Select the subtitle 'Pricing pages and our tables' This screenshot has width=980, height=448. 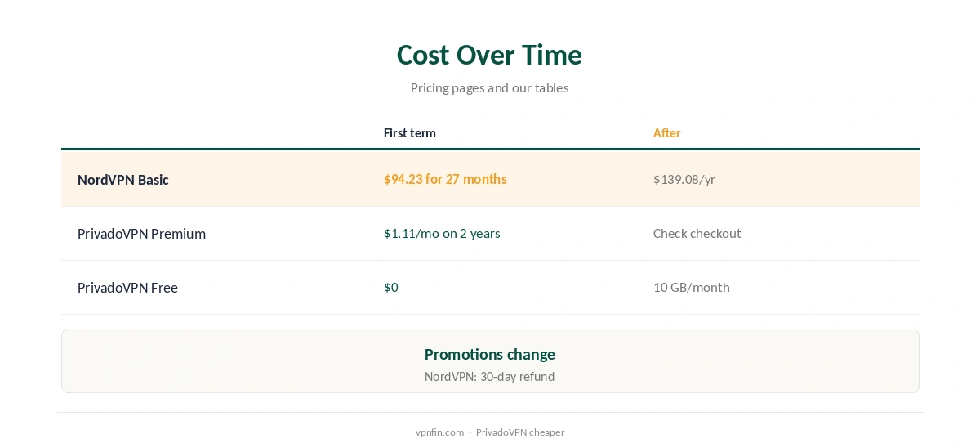pyautogui.click(x=489, y=87)
